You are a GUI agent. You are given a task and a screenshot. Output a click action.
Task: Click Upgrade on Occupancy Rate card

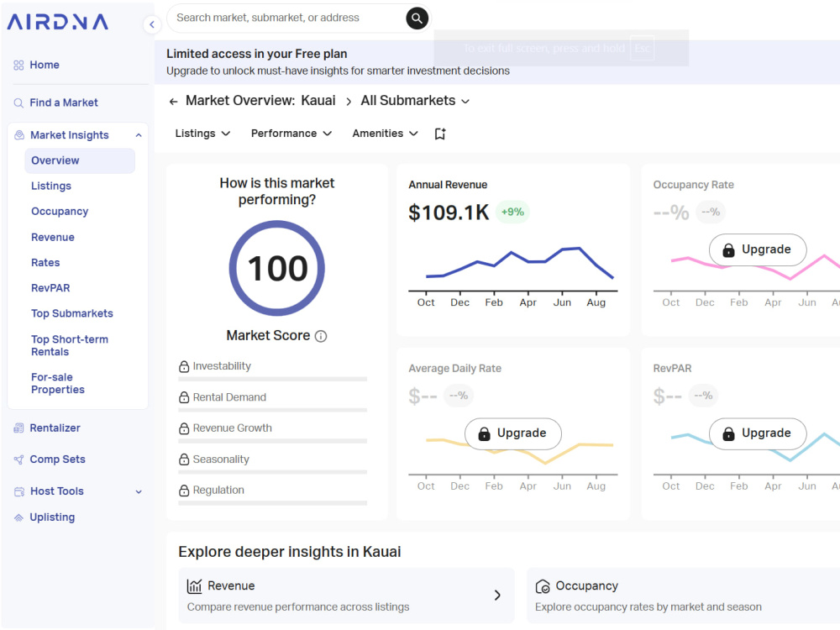click(x=758, y=249)
